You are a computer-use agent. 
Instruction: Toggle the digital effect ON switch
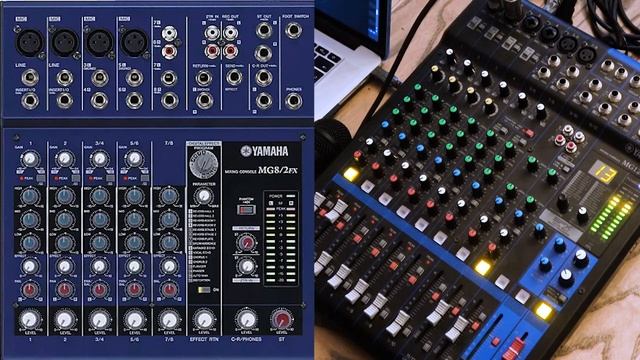point(204,290)
